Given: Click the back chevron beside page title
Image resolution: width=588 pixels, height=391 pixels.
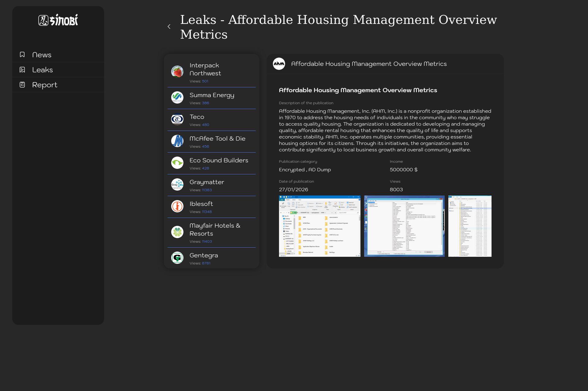Looking at the screenshot, I should click(169, 27).
